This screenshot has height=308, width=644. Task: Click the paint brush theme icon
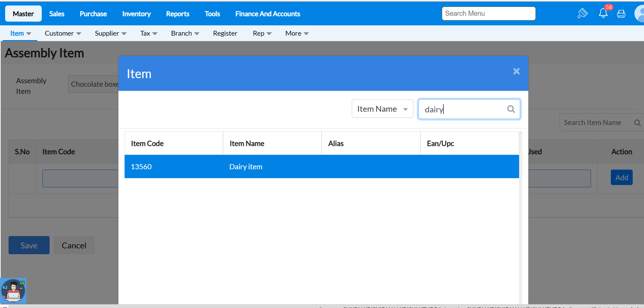click(x=582, y=13)
